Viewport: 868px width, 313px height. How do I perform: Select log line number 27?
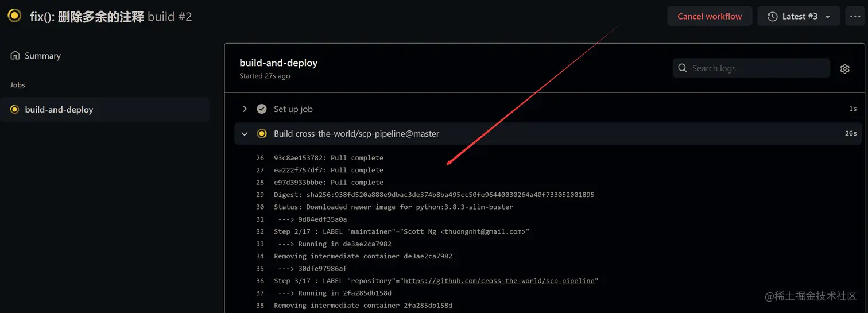point(260,170)
